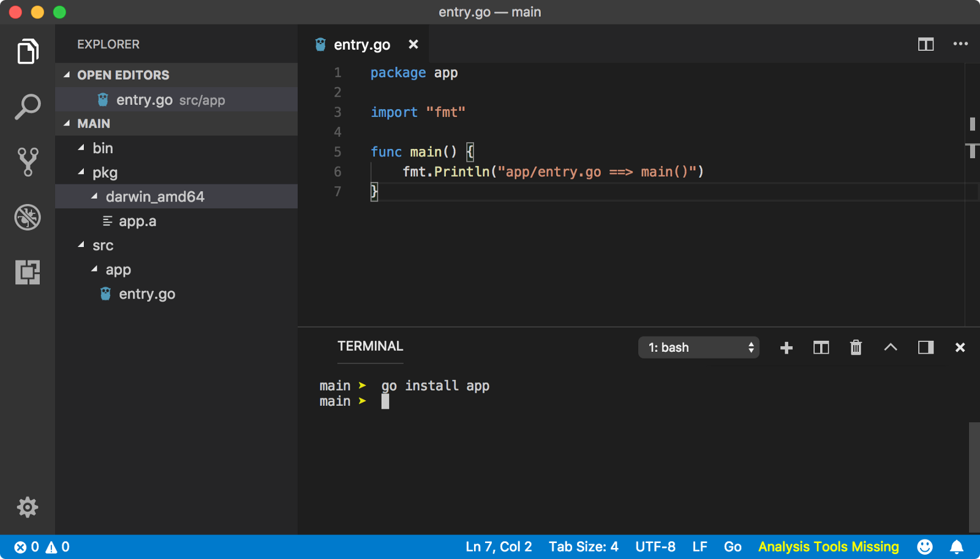
Task: Close the terminal panel
Action: click(960, 348)
